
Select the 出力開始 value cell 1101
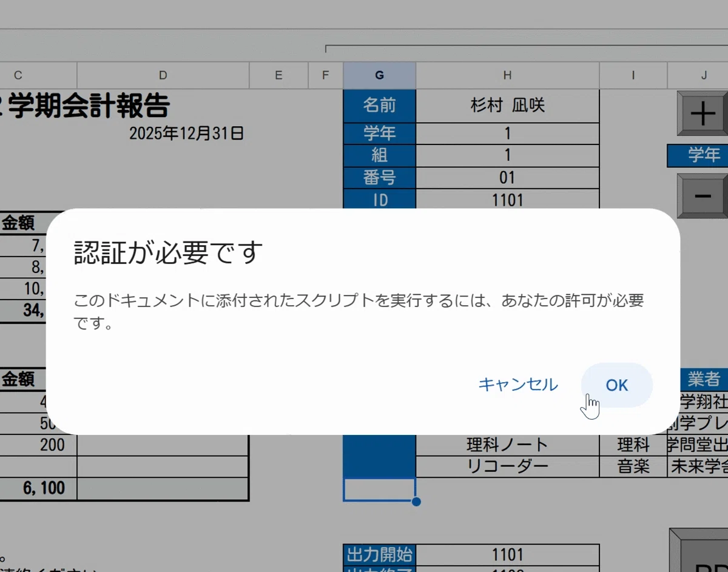coord(508,554)
